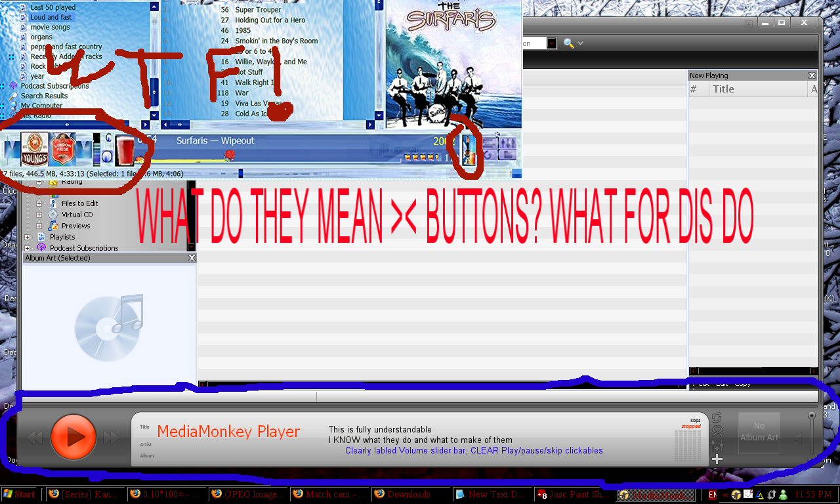The image size is (840, 504).
Task: Sort Now Playing by Title column
Action: (x=759, y=89)
